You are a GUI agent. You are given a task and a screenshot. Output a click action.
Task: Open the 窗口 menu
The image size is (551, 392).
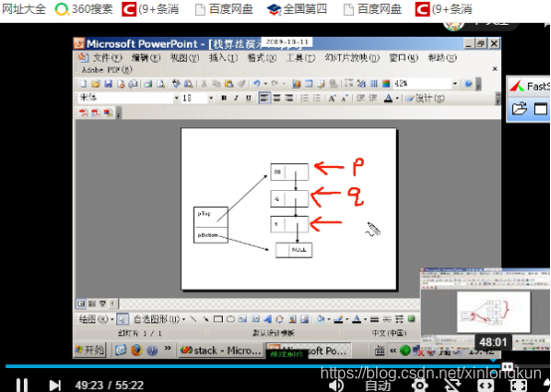click(x=404, y=58)
